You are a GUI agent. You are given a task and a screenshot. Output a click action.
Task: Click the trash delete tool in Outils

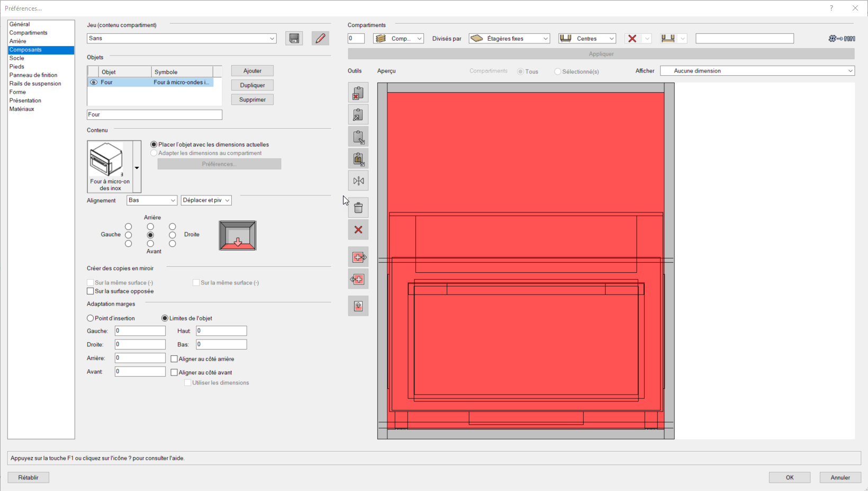pyautogui.click(x=358, y=207)
